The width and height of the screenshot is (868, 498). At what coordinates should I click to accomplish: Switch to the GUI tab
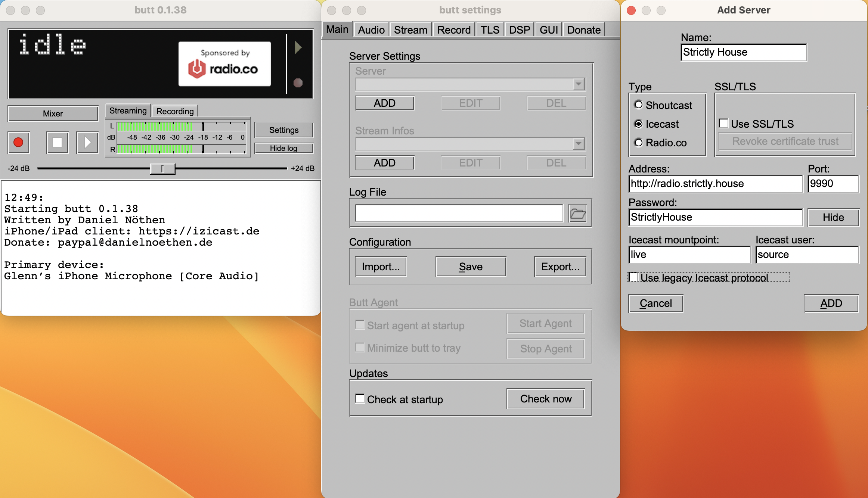click(549, 30)
